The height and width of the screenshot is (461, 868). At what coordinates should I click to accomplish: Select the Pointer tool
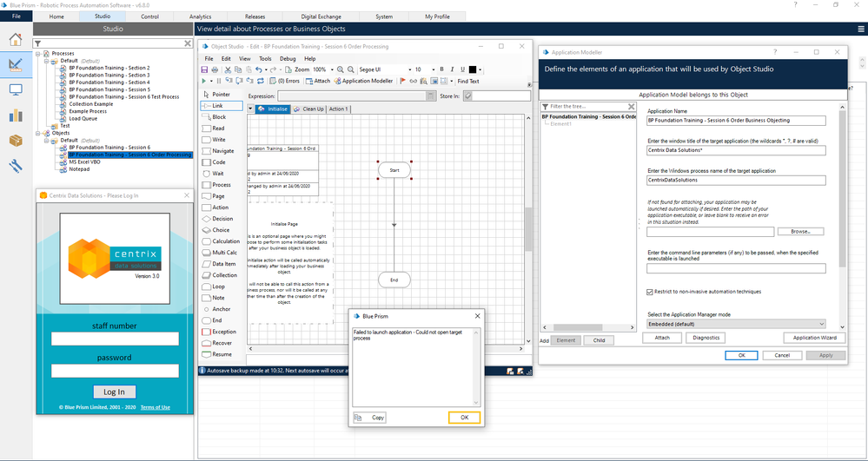click(x=222, y=95)
